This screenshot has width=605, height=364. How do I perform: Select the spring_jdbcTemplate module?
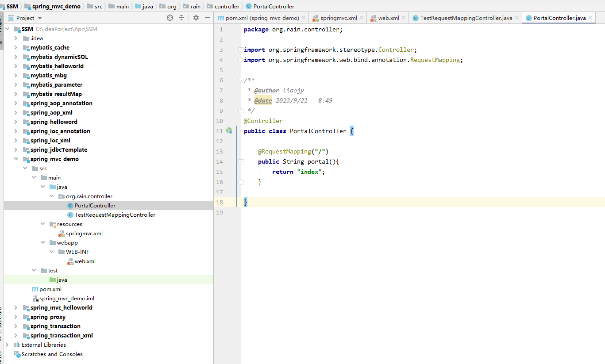(59, 149)
